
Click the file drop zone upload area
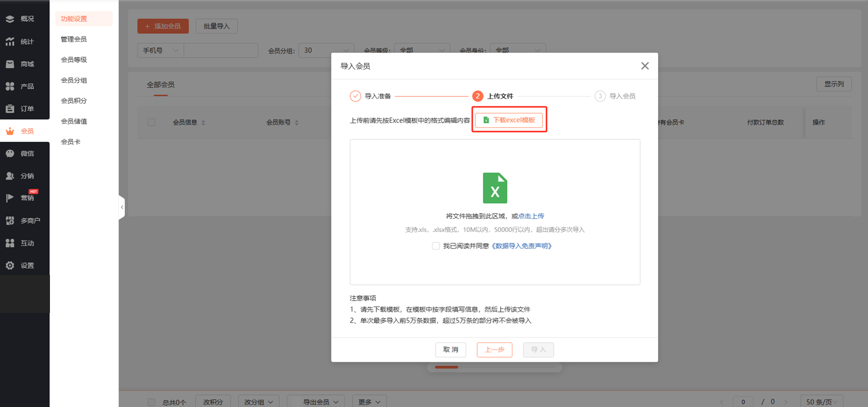495,212
